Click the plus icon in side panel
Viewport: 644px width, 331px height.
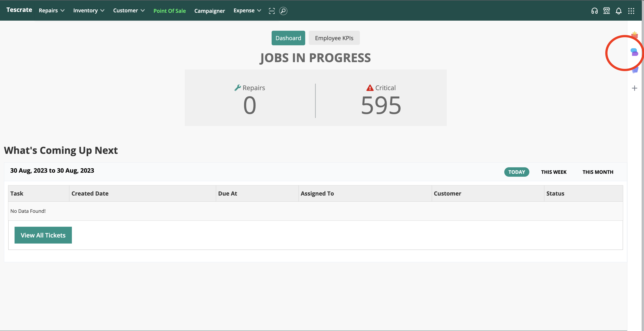[635, 88]
